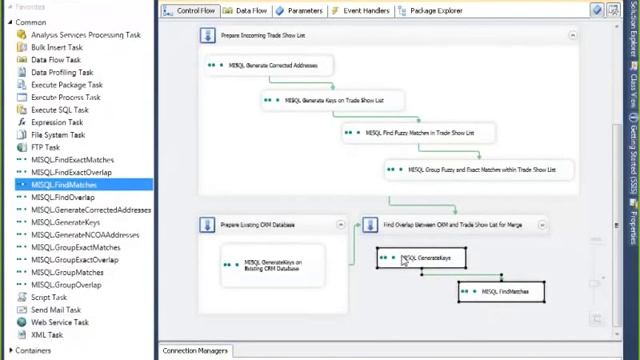Collapse the Find Overlap container
The height and width of the screenshot is (360, 640).
(x=542, y=225)
